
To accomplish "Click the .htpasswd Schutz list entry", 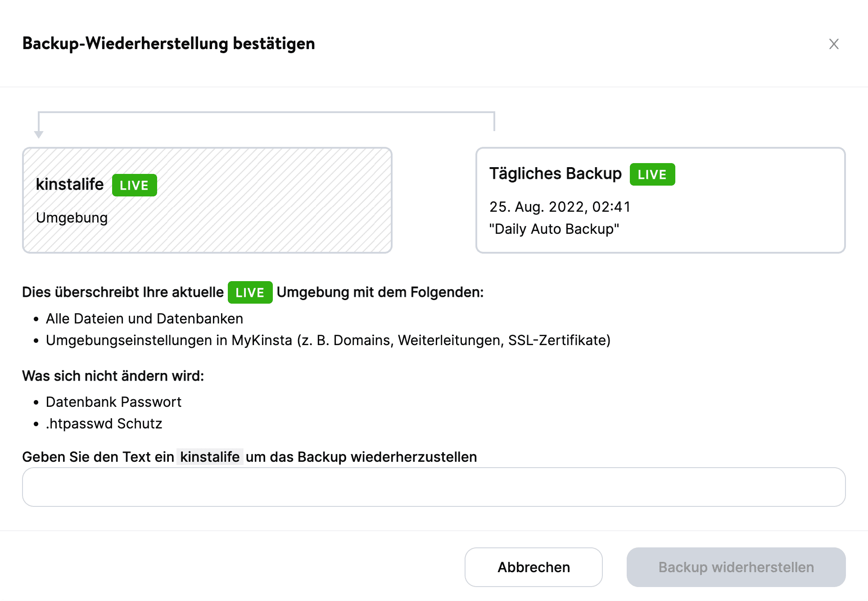I will (104, 423).
